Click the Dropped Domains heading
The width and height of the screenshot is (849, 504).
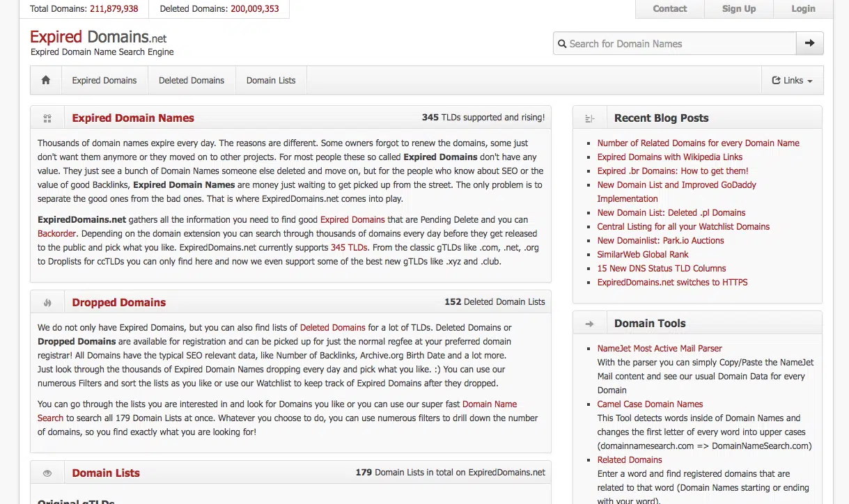(x=119, y=303)
